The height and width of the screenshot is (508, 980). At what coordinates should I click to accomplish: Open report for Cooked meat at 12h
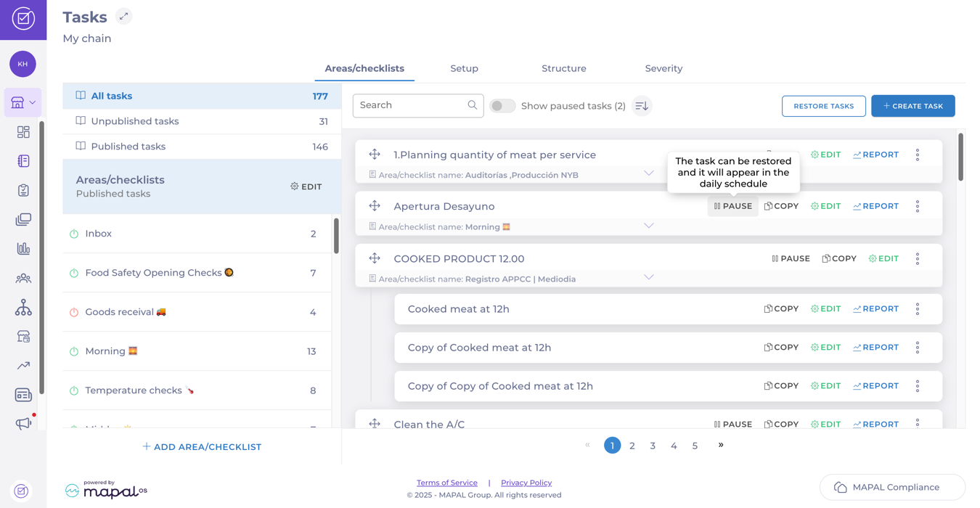click(x=876, y=309)
